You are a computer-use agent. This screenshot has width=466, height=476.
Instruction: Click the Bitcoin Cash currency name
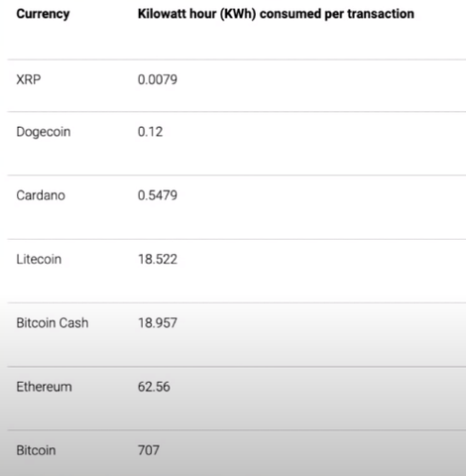click(x=53, y=323)
